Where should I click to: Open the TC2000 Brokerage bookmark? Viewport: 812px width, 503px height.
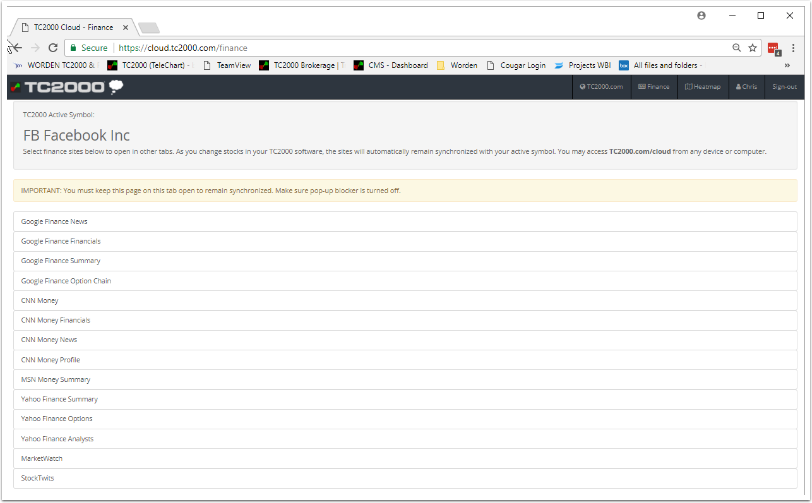(302, 65)
